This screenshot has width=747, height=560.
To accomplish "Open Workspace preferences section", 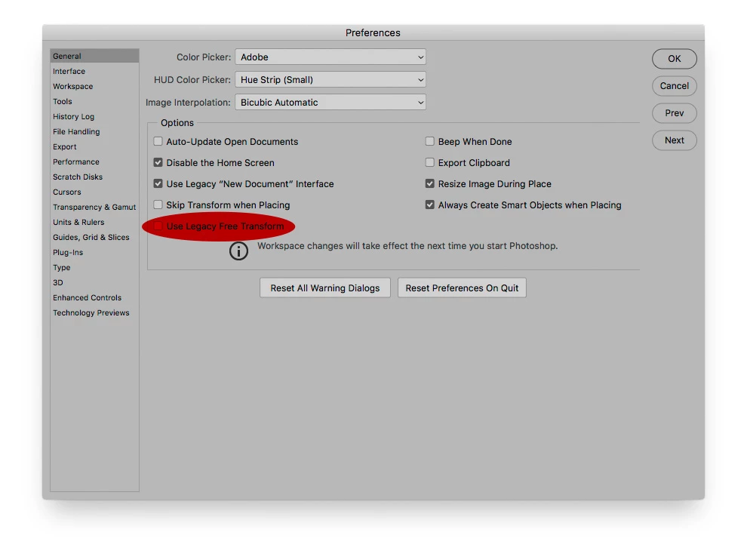I will [x=94, y=86].
